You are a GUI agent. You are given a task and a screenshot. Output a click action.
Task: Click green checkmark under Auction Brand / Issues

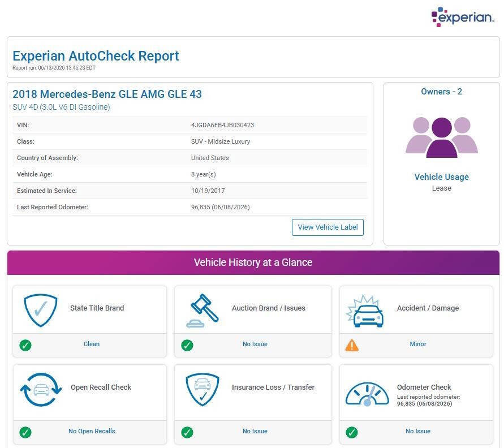tap(187, 345)
